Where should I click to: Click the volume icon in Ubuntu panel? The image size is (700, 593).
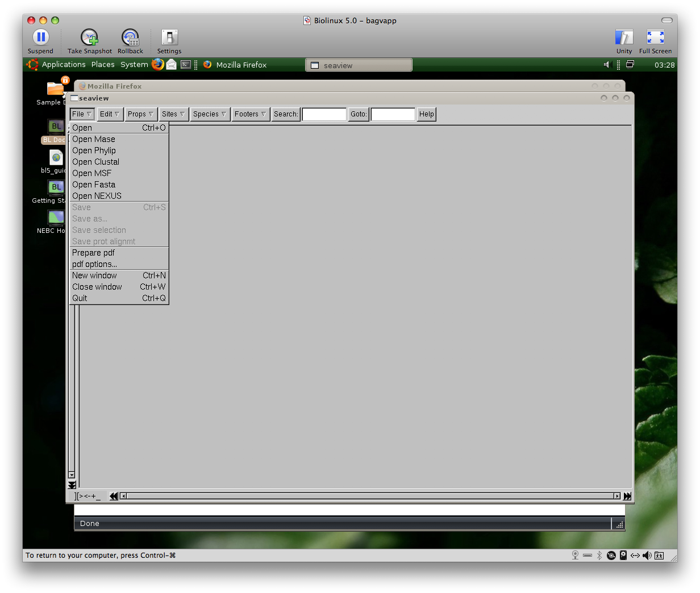606,65
